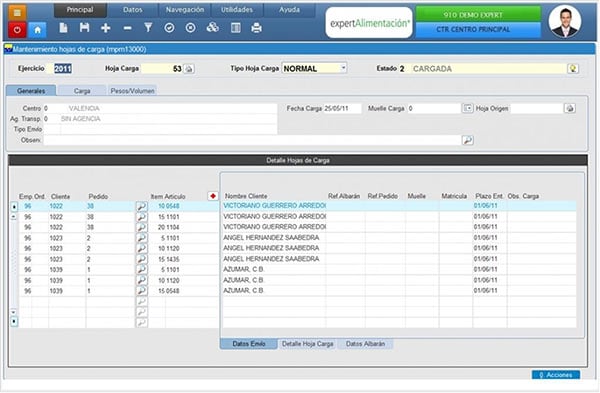Select ANGEL HERNANDEZ SAABEDRA row with 5 1101
This screenshot has width=600, height=393.
click(x=298, y=238)
